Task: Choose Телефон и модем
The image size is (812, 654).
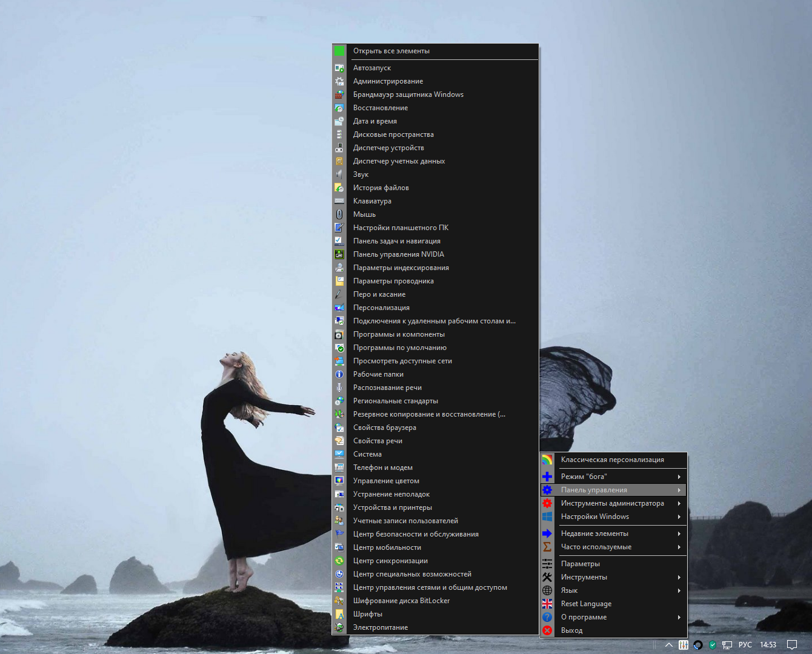Action: point(435,467)
